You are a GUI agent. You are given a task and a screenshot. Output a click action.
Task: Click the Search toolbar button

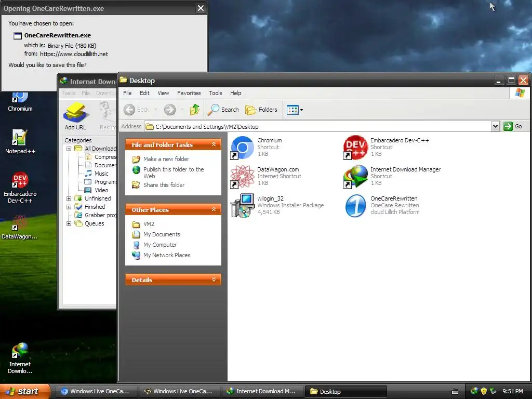click(223, 110)
